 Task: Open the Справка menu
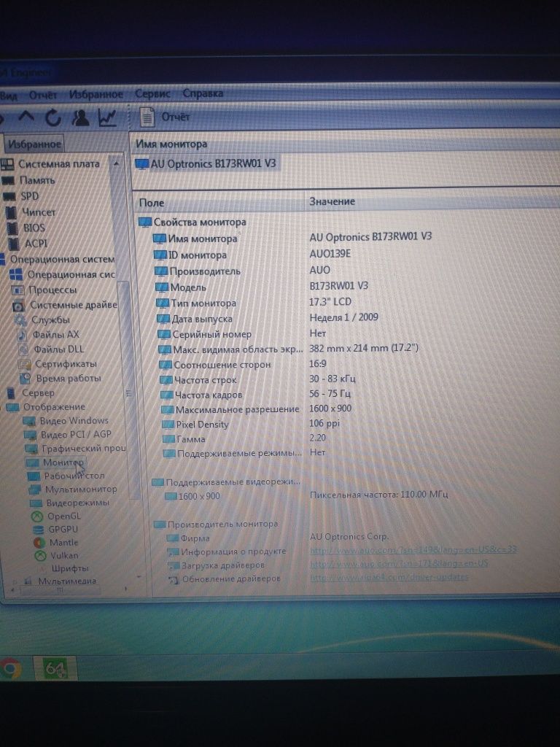pyautogui.click(x=203, y=93)
